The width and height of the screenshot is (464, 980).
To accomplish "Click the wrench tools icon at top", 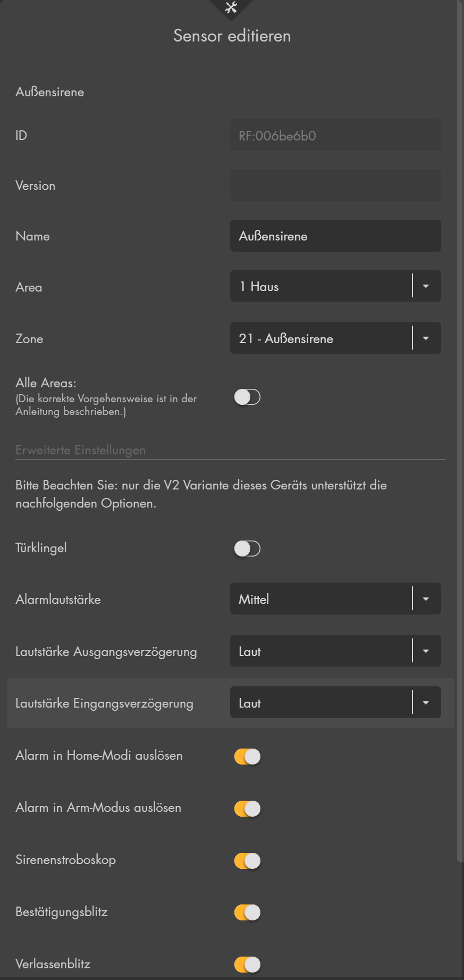I will 231,7.
